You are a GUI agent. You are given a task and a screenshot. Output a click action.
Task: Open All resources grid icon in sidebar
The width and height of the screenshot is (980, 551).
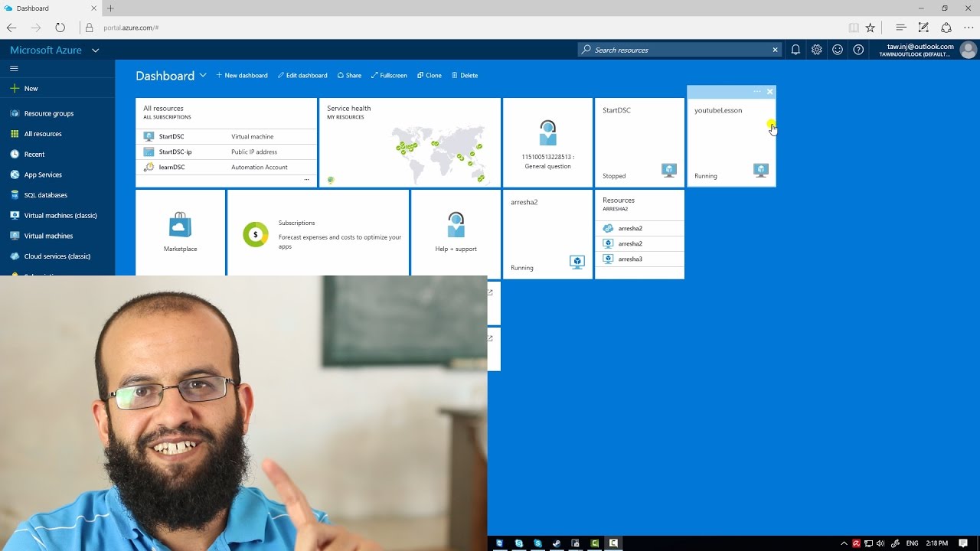[15, 134]
